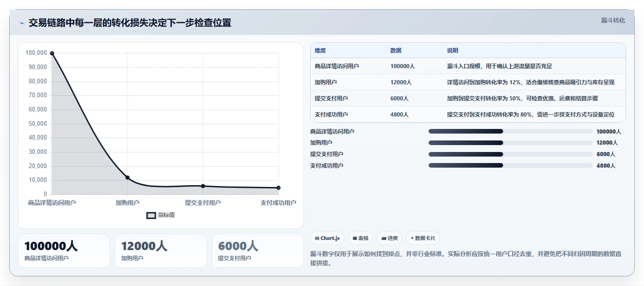Image resolution: width=644 pixels, height=286 pixels.
Task: Click the 加购用户 progress bar
Action: pyautogui.click(x=511, y=143)
